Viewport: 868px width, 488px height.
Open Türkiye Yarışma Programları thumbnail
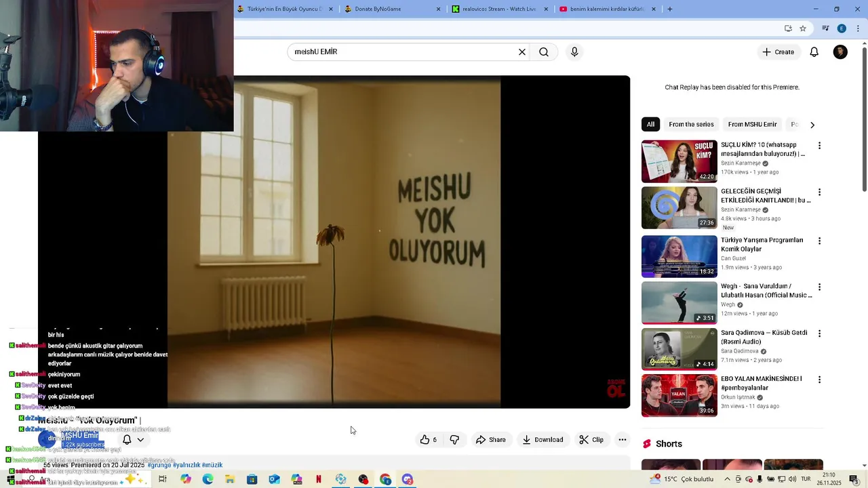[x=679, y=256]
